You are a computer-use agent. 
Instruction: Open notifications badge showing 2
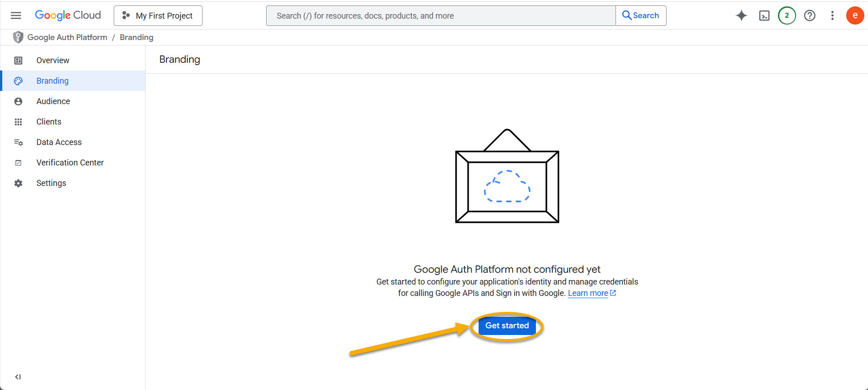[787, 15]
